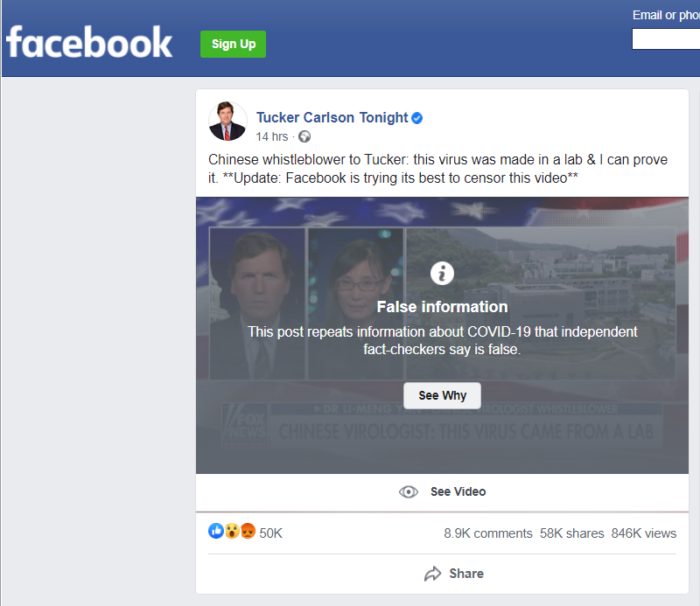Click the blue verified badge icon
Image resolution: width=700 pixels, height=606 pixels.
417,117
